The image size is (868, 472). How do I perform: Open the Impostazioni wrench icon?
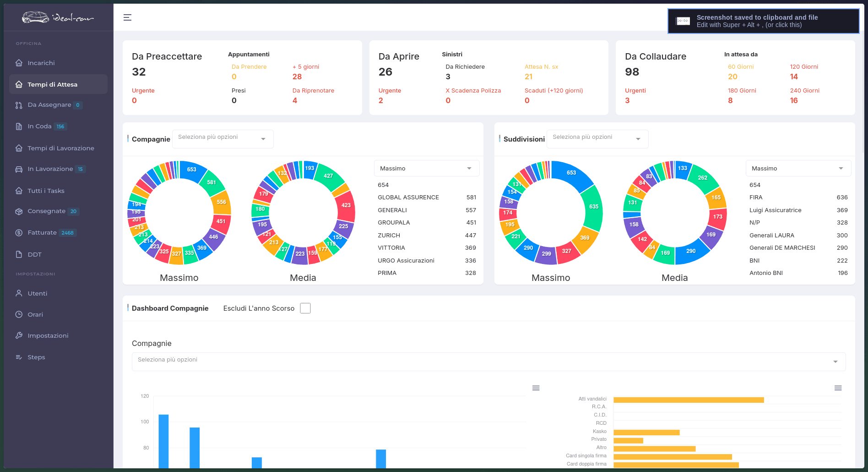tap(19, 335)
